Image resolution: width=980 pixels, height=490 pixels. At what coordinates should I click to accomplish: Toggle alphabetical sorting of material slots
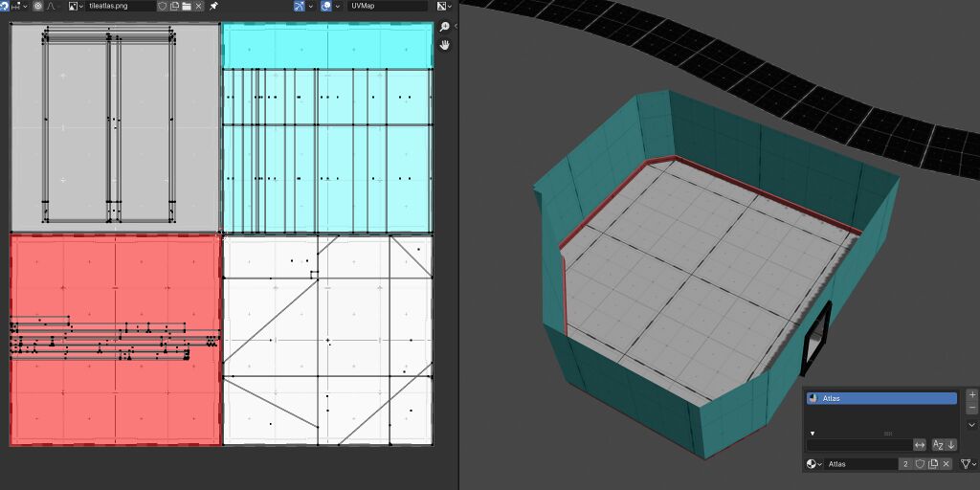pos(938,445)
